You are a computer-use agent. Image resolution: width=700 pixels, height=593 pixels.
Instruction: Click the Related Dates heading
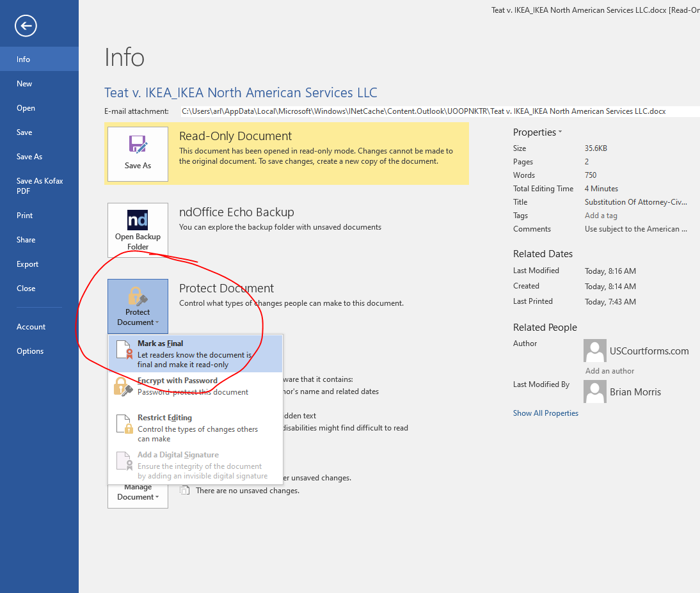pyautogui.click(x=543, y=254)
